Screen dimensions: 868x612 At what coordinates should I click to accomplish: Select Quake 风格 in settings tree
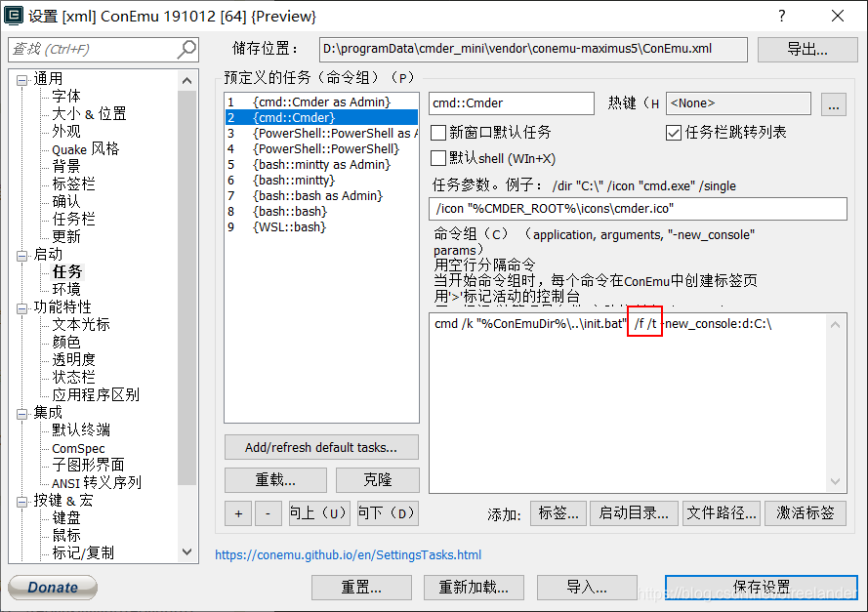(x=86, y=148)
